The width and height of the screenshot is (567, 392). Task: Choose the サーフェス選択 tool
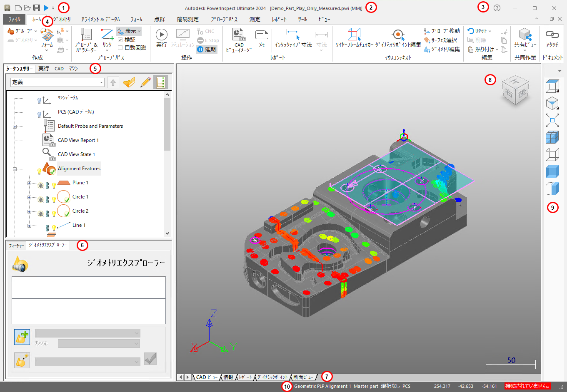pos(440,40)
